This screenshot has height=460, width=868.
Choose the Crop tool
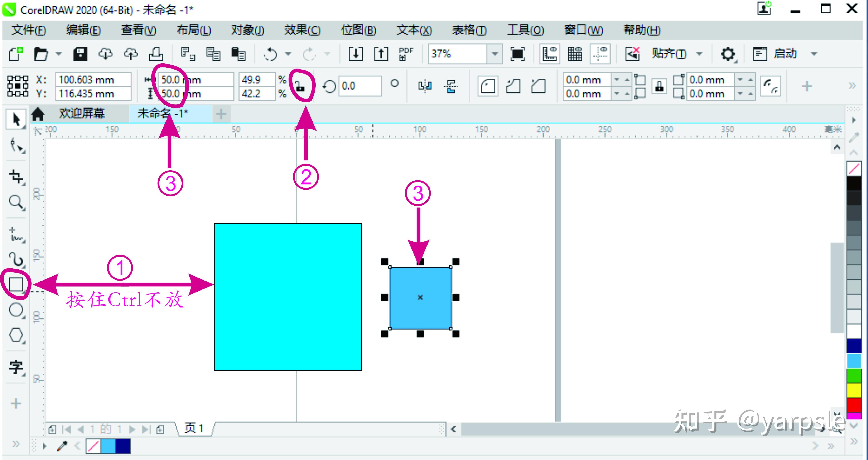click(16, 176)
